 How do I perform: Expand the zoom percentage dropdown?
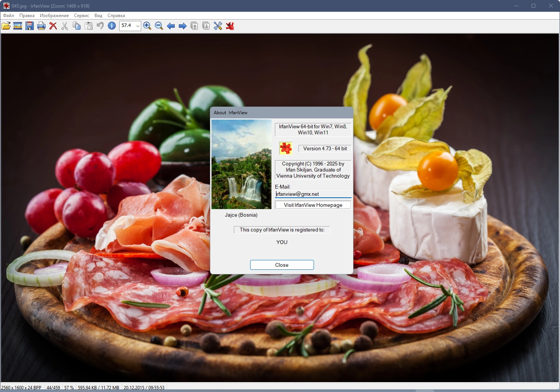[137, 26]
